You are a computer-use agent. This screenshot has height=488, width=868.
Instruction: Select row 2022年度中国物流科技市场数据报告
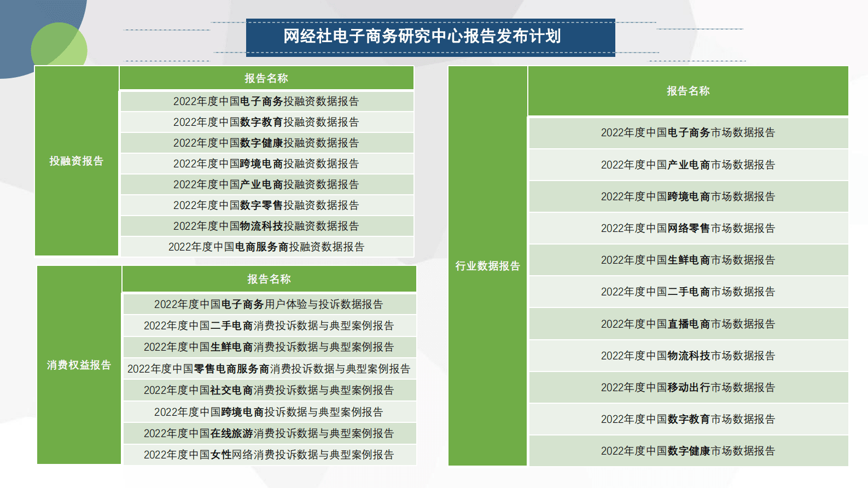688,356
